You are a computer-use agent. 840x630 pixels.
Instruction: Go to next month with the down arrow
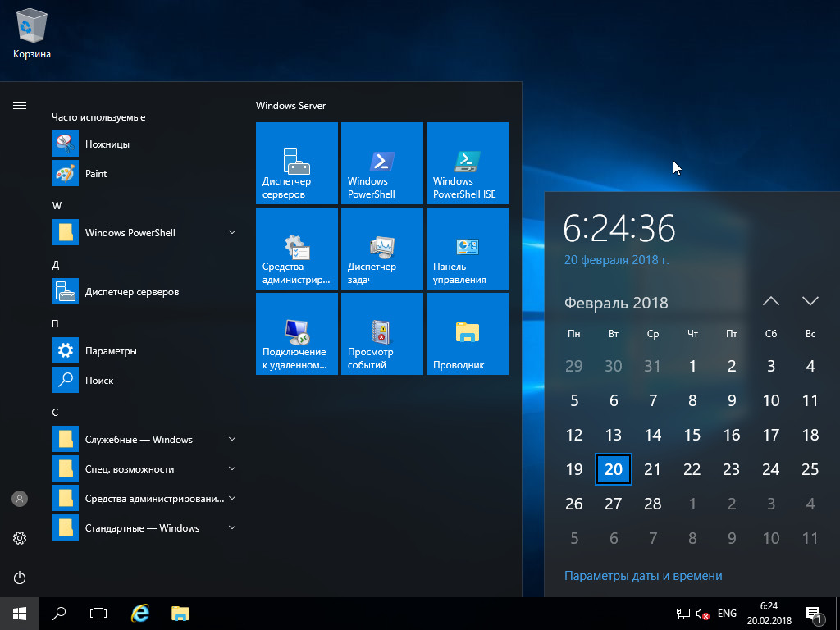pos(810,301)
